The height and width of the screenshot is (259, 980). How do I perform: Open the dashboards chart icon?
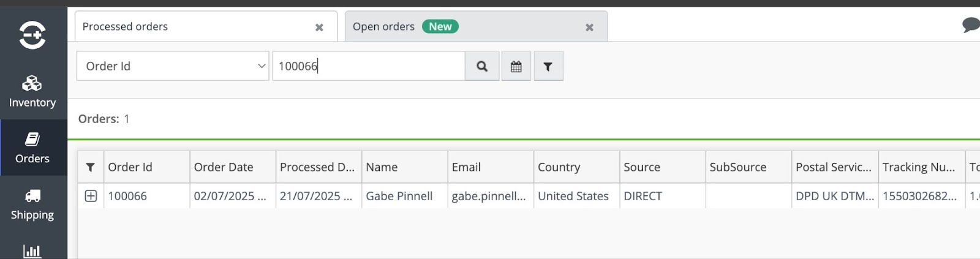pos(32,251)
